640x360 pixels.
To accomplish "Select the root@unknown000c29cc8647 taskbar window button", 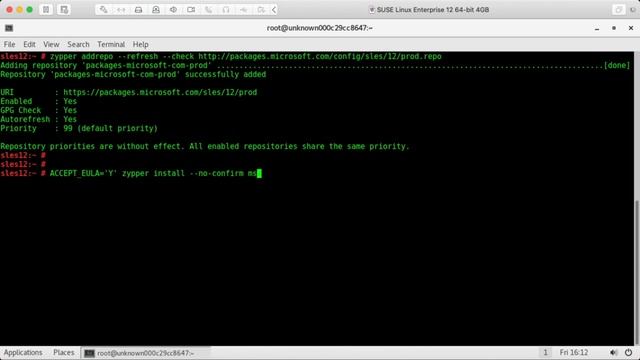I will coord(145,353).
